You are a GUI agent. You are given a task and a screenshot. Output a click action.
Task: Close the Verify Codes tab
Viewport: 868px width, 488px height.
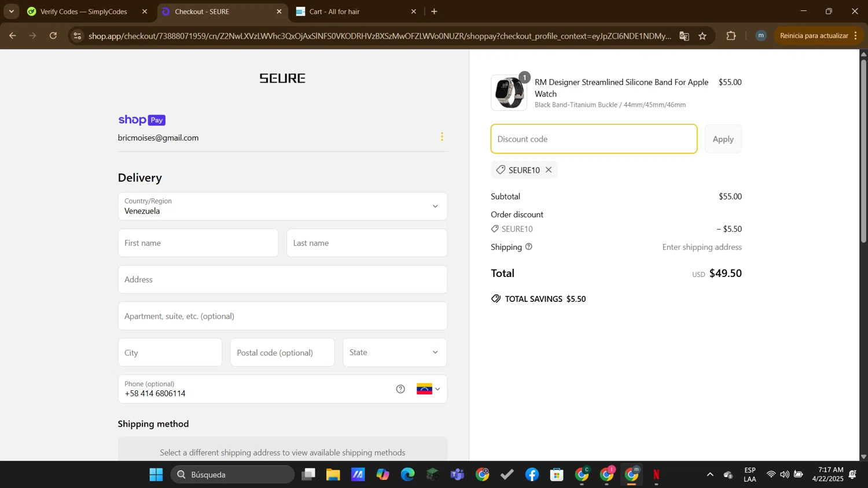[145, 12]
